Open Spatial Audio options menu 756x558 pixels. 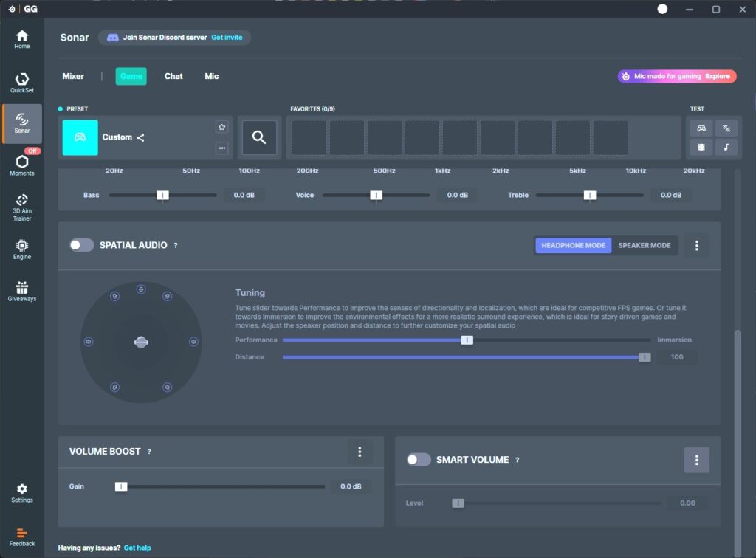(697, 245)
